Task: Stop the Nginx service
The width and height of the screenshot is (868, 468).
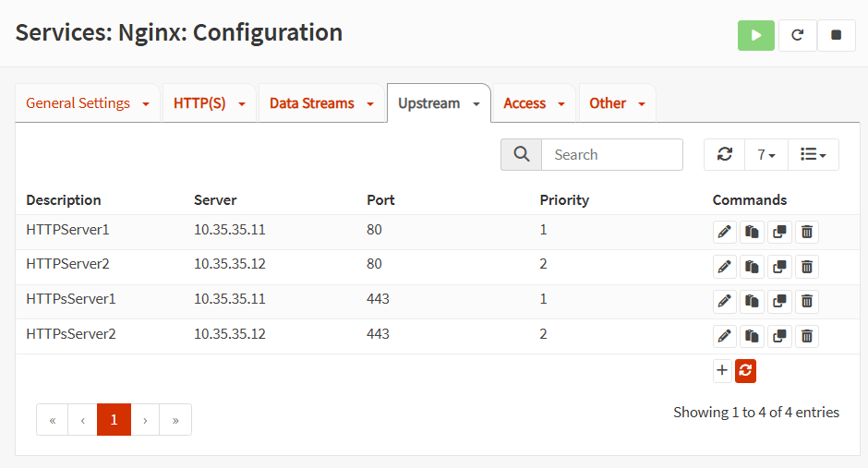Action: pyautogui.click(x=836, y=35)
